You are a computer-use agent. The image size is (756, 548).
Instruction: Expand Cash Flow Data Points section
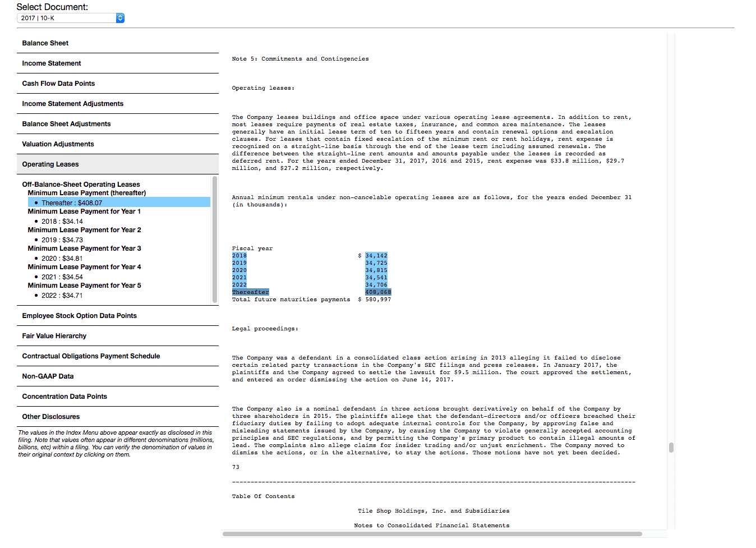click(x=118, y=84)
